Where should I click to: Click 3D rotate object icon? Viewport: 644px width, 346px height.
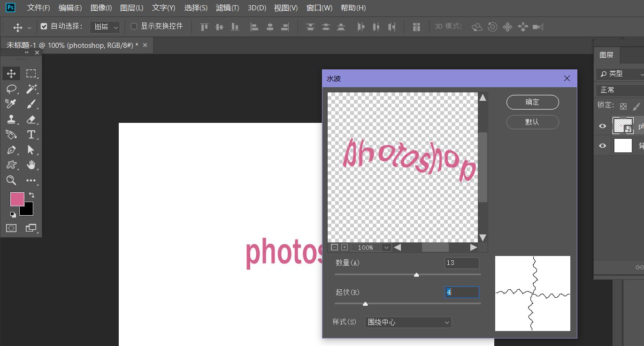(x=477, y=27)
